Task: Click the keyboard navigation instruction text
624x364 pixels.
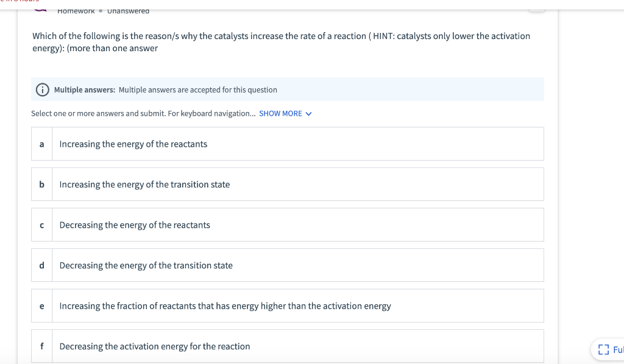Action: click(x=144, y=114)
